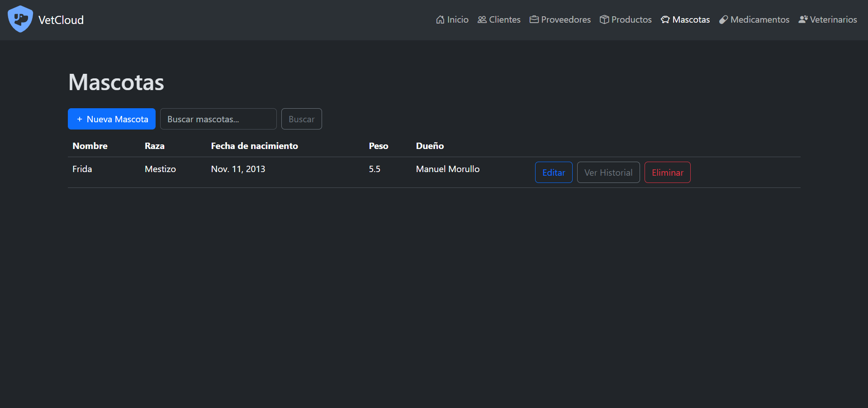Screen dimensions: 868x408
Task: Click the Fecha de nacimiento column header
Action: point(254,146)
